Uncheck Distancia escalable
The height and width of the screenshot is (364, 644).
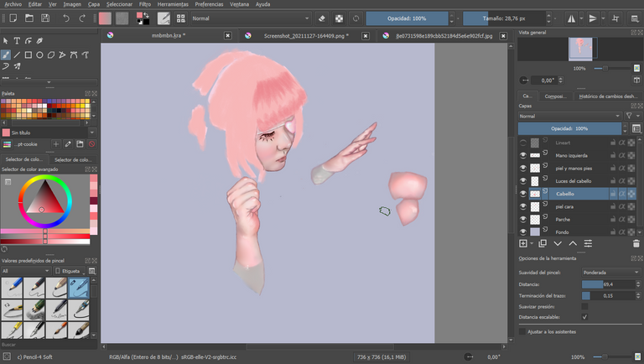(584, 317)
